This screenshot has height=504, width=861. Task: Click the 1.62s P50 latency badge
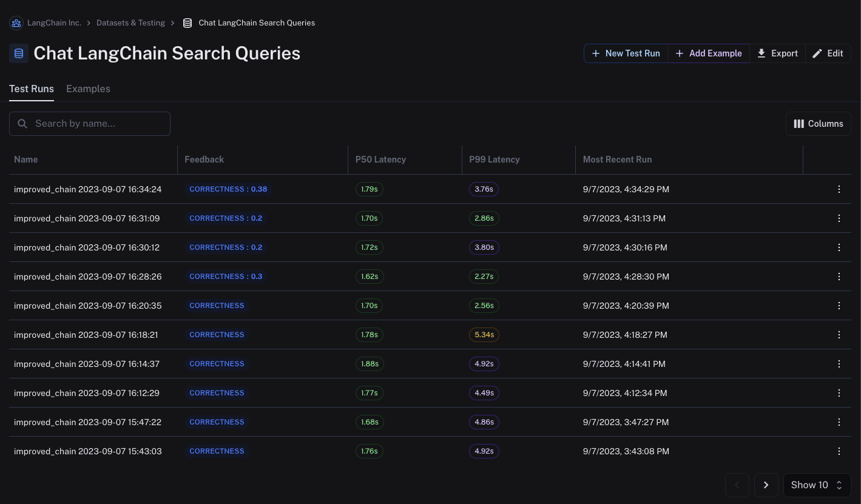tap(370, 277)
